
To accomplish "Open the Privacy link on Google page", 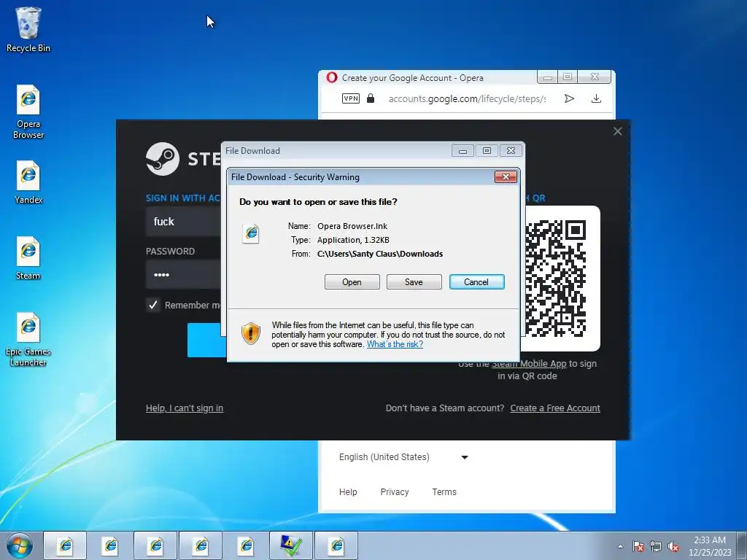I will (x=395, y=492).
